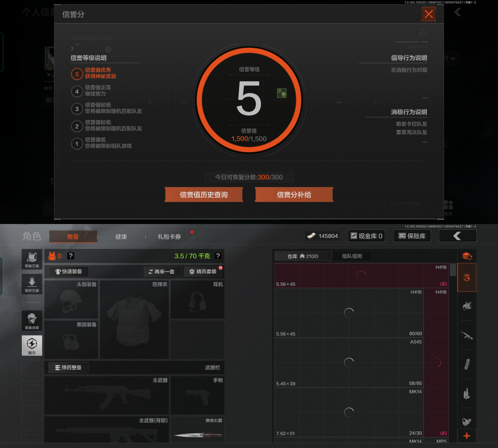The image size is (498, 448).
Task: Filter warehouse by bullets ammo icon
Action: click(466, 394)
